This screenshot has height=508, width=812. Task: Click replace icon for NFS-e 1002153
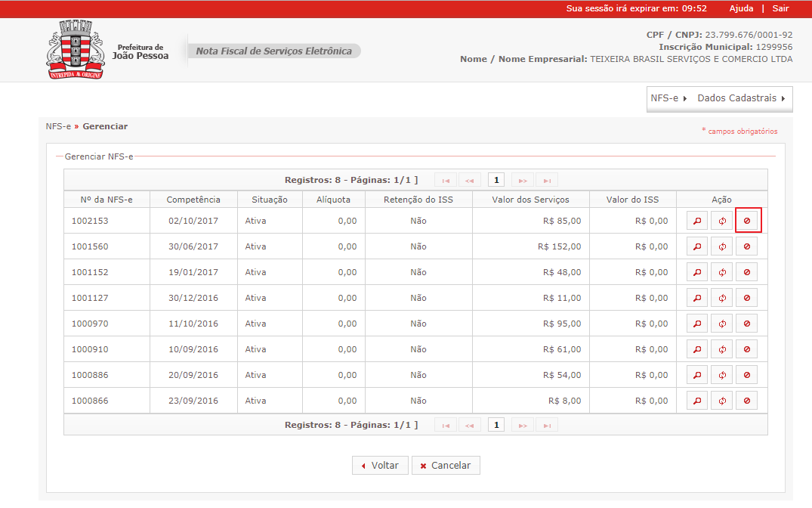pyautogui.click(x=722, y=221)
